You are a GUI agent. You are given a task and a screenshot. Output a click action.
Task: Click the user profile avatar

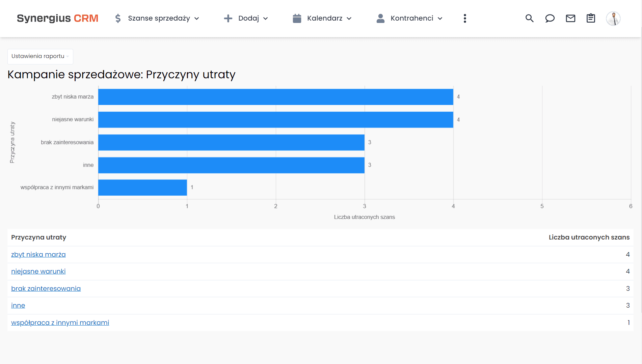click(614, 19)
